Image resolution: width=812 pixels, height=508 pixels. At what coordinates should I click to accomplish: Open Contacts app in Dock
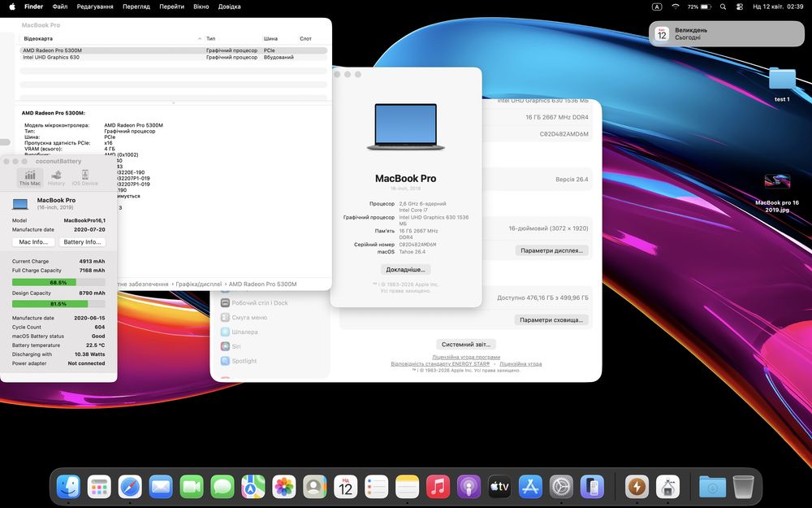(x=315, y=487)
